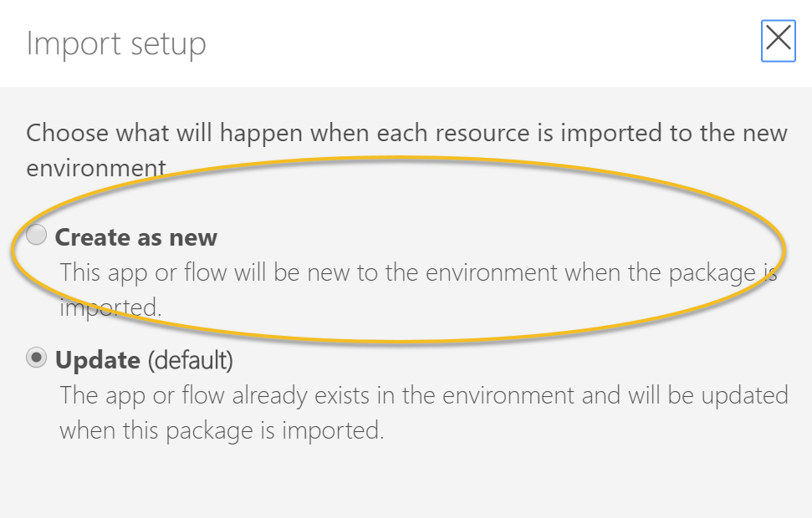Click the word imported under Create as new
This screenshot has width=812, height=518.
(110, 308)
